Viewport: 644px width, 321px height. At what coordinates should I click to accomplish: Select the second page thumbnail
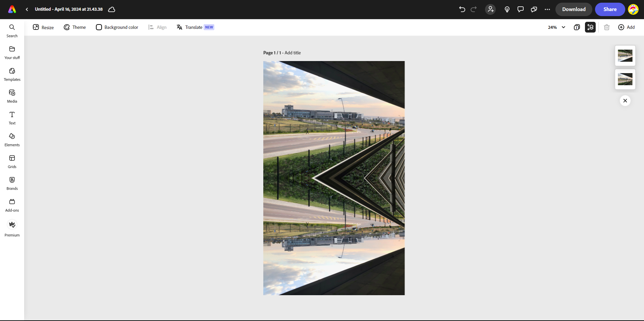coord(625,79)
